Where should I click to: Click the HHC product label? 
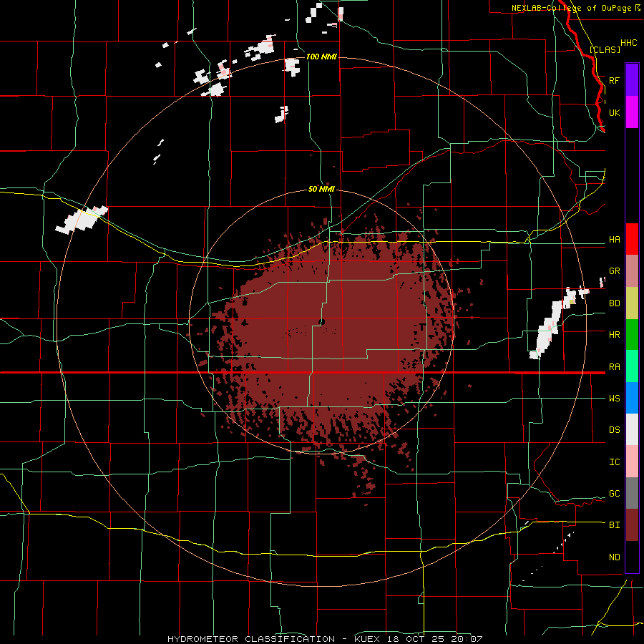tap(628, 43)
